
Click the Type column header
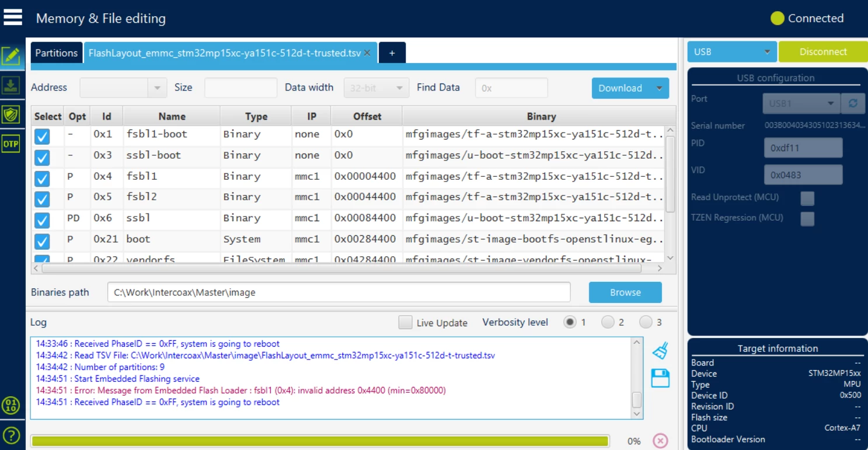(x=256, y=116)
